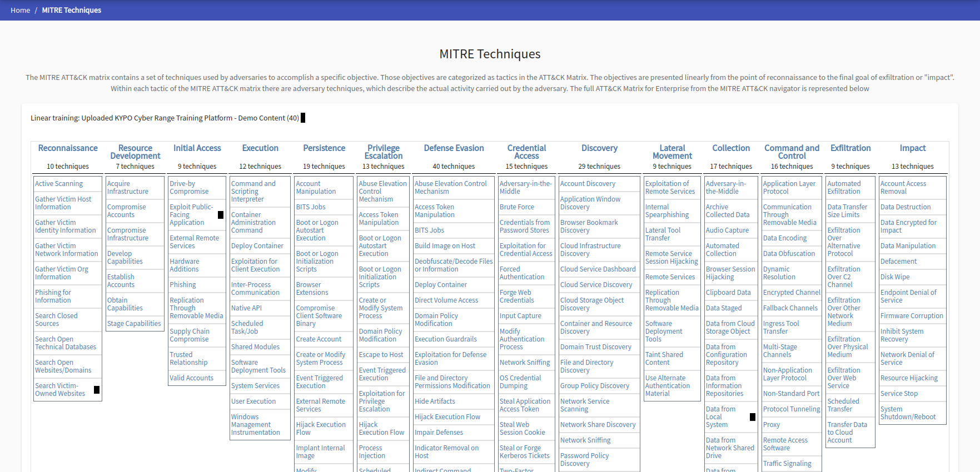Viewport: 980px width, 472px height.
Task: Select Lateral Tool Transfer
Action: pos(663,234)
